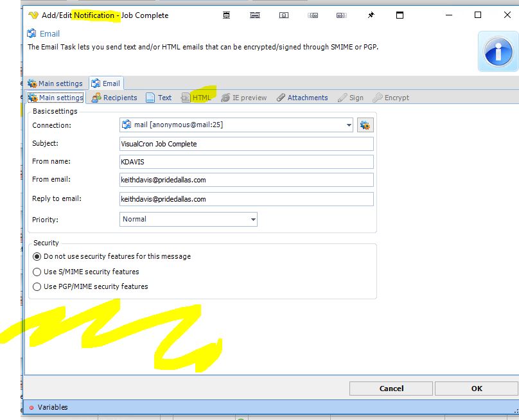Image resolution: width=519 pixels, height=420 pixels.
Task: Select the top-level Main settings tab
Action: click(x=55, y=83)
